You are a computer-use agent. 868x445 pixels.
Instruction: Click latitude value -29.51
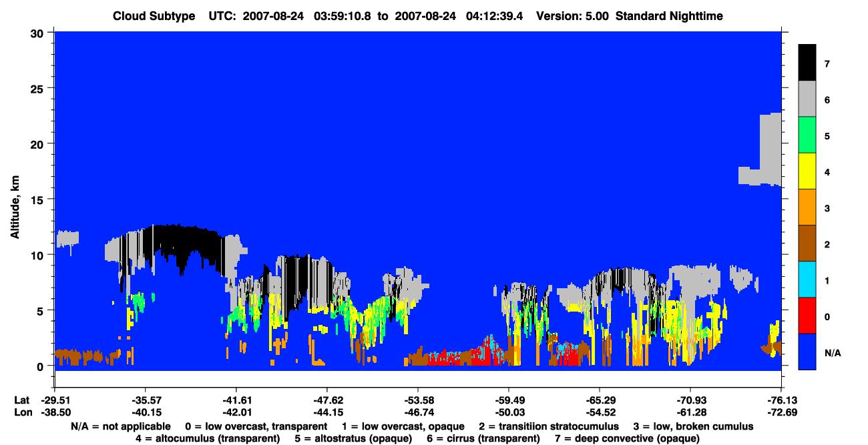point(54,400)
